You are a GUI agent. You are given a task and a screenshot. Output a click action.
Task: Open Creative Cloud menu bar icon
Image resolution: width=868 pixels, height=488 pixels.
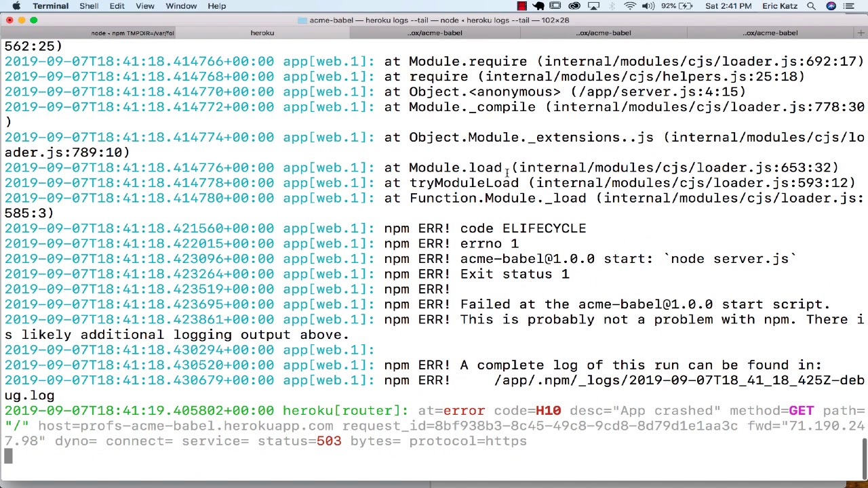click(x=574, y=6)
